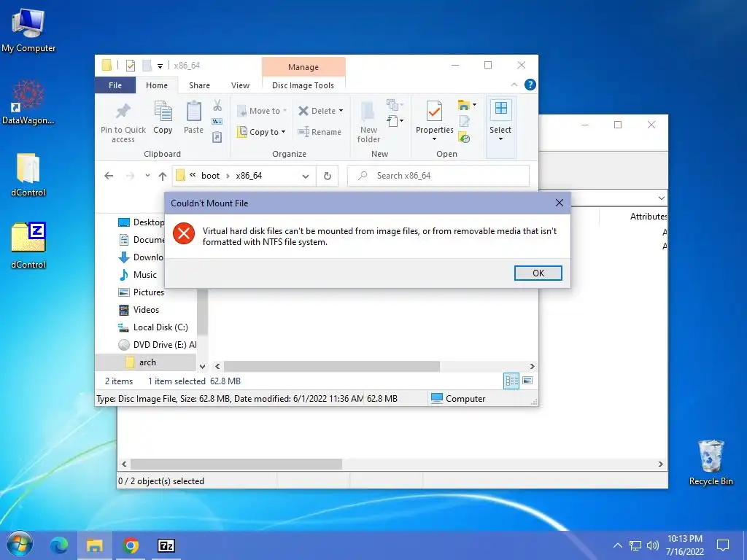Image resolution: width=747 pixels, height=560 pixels.
Task: Open the New item dropdown icon
Action: pyautogui.click(x=395, y=105)
